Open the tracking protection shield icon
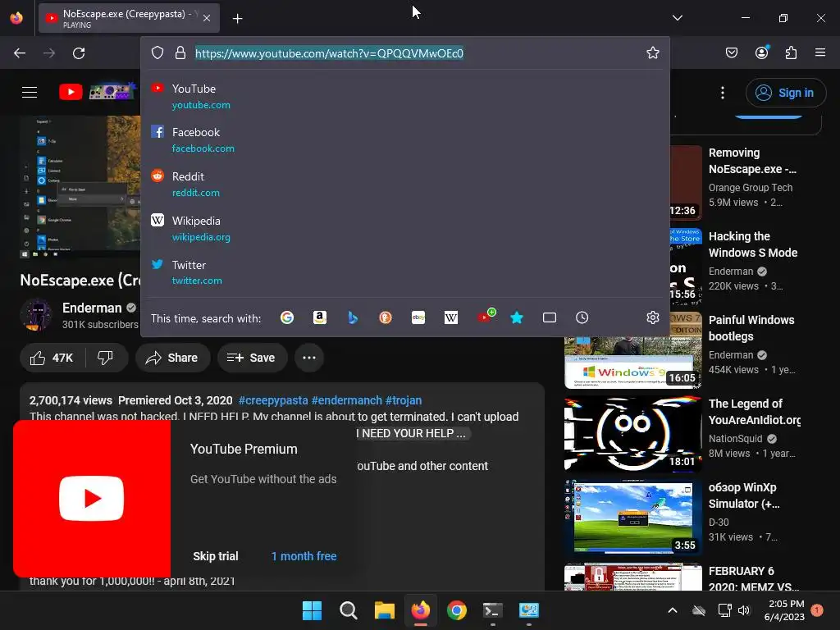 pyautogui.click(x=157, y=52)
